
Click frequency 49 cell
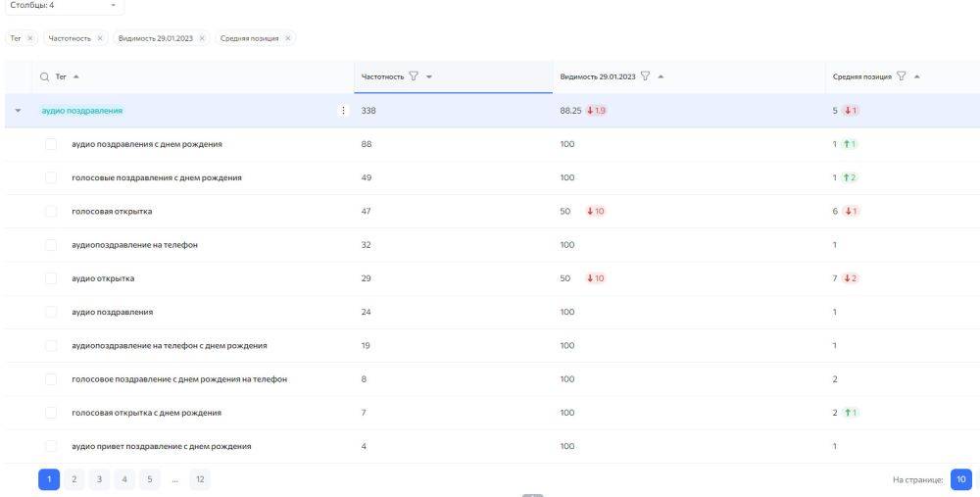click(367, 177)
